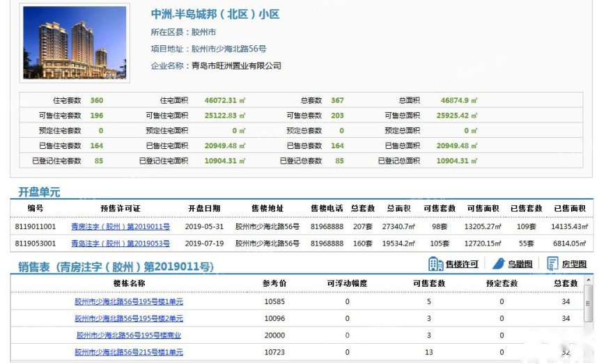Click the 鸟瞰图 bird icon
Viewport: 599px width, 364px height.
(x=499, y=264)
